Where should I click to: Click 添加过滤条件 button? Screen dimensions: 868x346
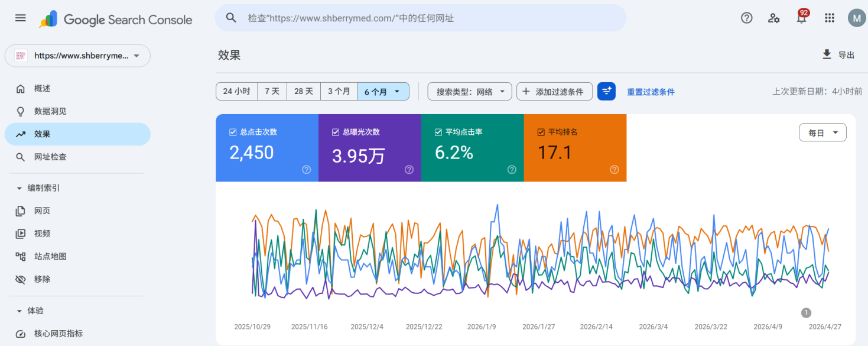554,92
